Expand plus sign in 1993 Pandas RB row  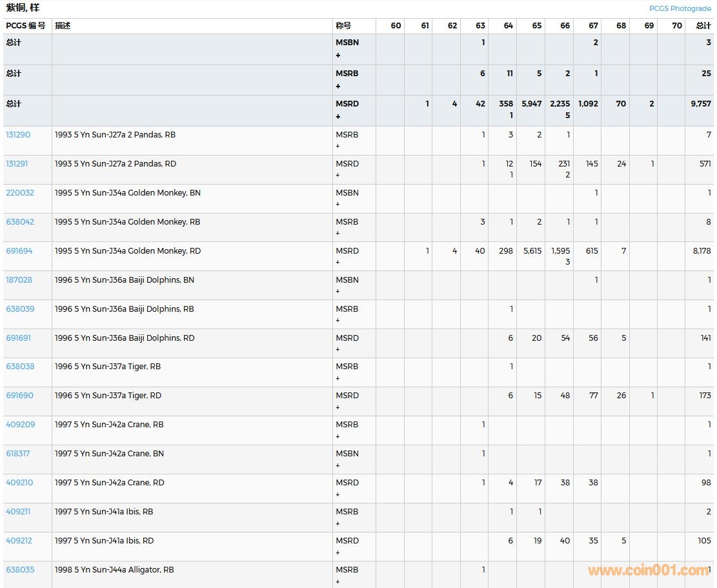[338, 147]
